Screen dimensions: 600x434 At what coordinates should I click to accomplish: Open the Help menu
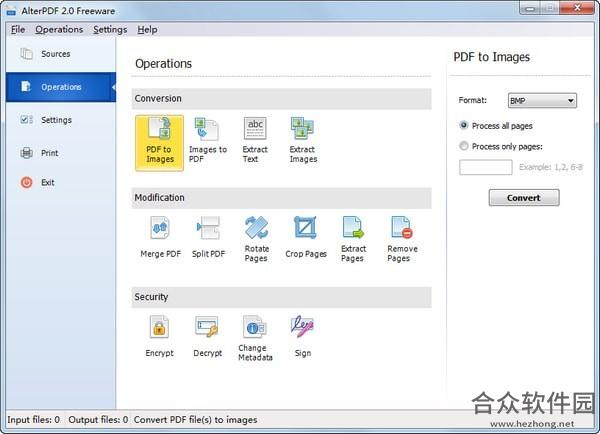click(x=147, y=29)
